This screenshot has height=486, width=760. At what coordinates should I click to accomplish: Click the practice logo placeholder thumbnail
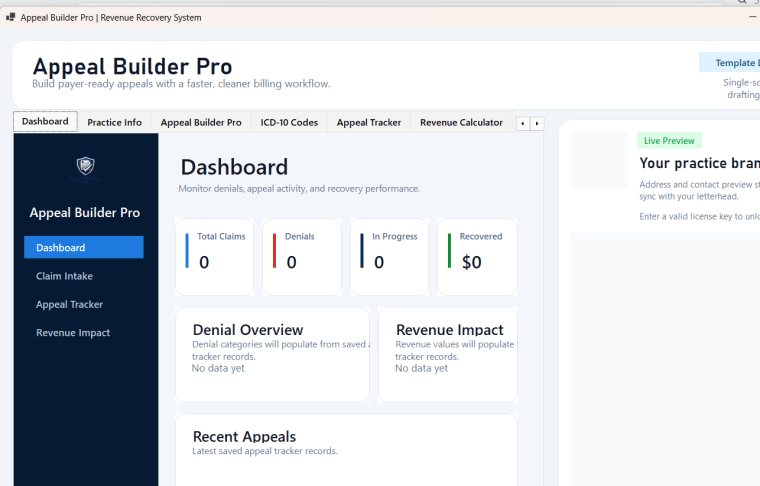click(599, 160)
